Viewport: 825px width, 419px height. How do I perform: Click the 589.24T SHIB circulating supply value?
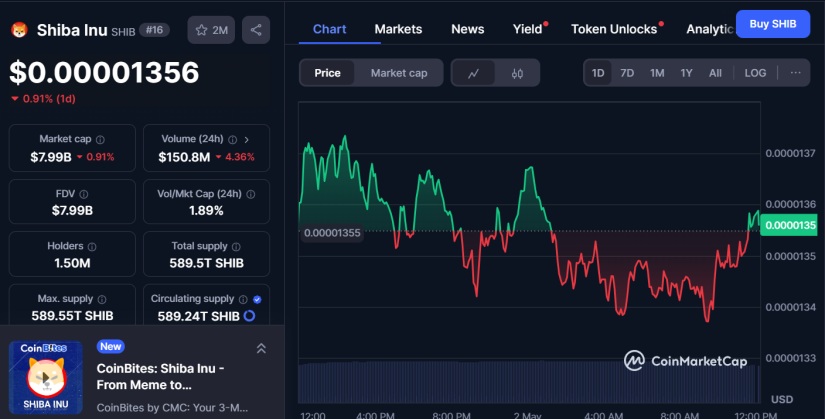198,316
